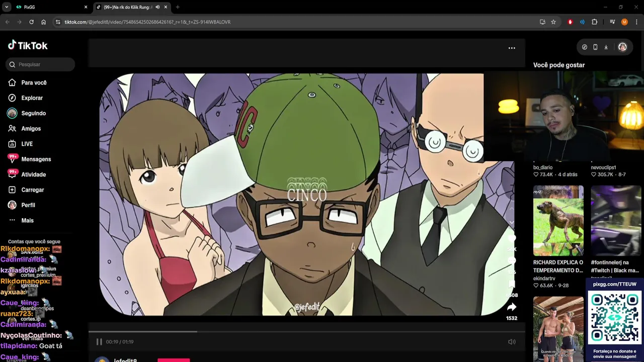The height and width of the screenshot is (362, 644).
Task: Save video with bookmark icon
Action: coord(512,285)
